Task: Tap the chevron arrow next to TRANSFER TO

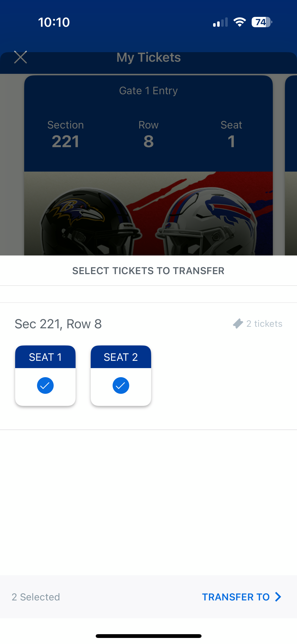Action: [x=278, y=597]
